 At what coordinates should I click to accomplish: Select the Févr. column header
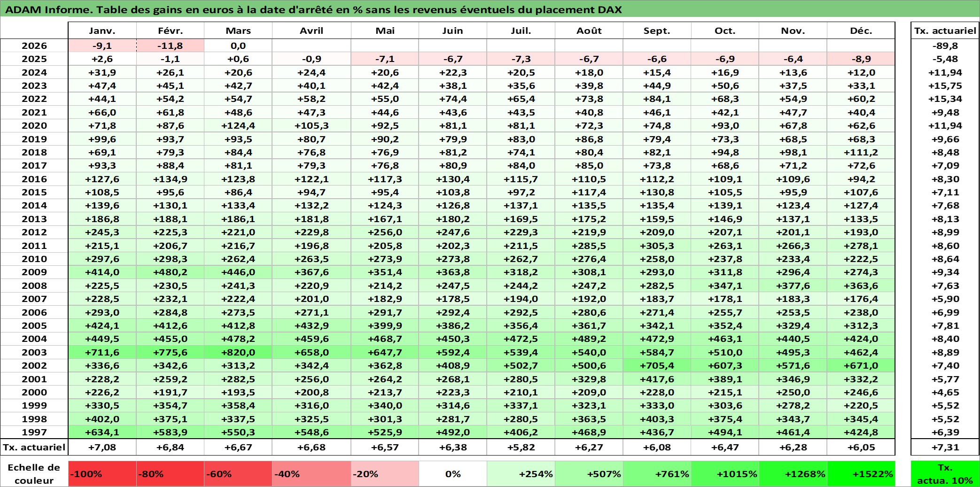[170, 31]
